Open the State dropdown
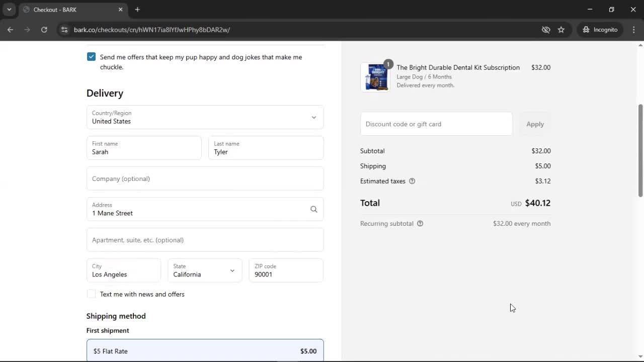 (205, 270)
